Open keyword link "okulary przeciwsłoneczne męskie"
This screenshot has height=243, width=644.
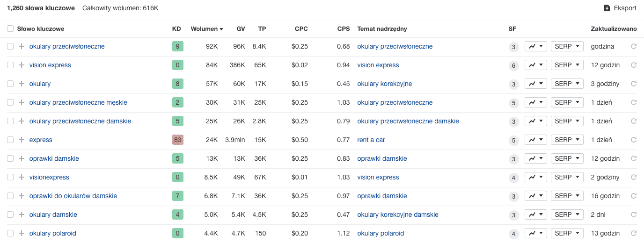[x=78, y=102]
